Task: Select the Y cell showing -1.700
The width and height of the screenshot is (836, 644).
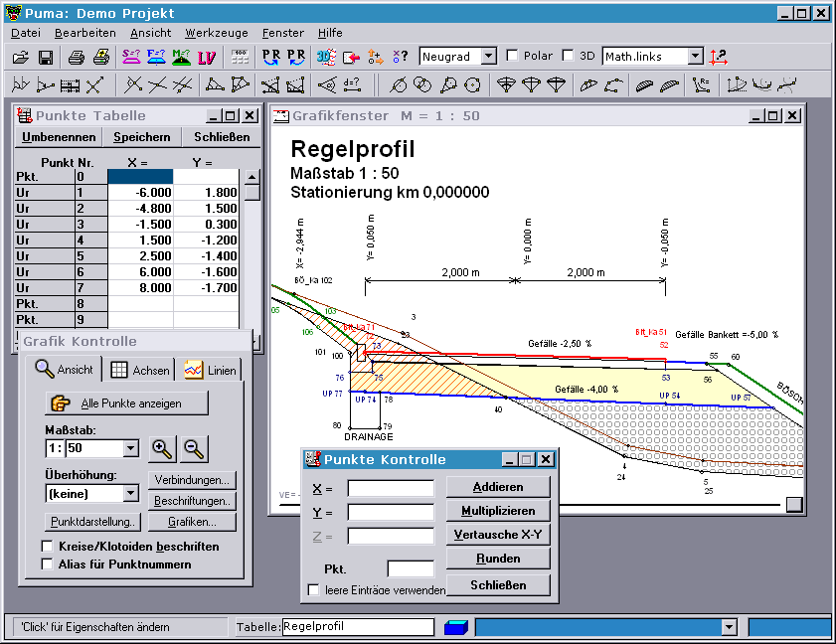Action: 207,288
